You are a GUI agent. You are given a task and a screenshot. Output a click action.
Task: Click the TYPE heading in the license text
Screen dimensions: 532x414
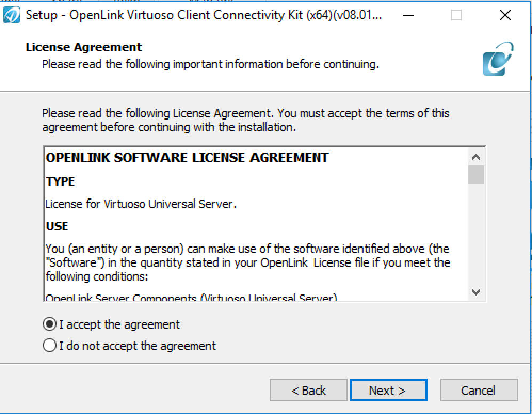(x=60, y=181)
